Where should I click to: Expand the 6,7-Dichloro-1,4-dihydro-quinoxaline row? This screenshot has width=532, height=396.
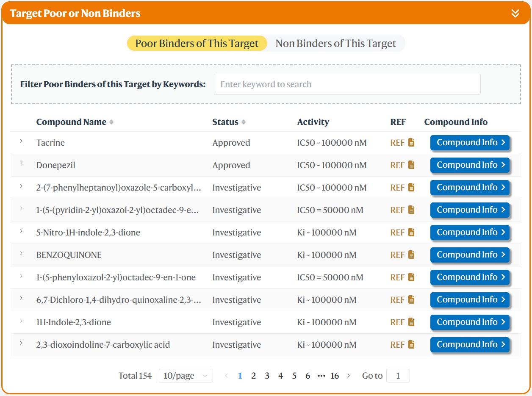[x=21, y=298]
